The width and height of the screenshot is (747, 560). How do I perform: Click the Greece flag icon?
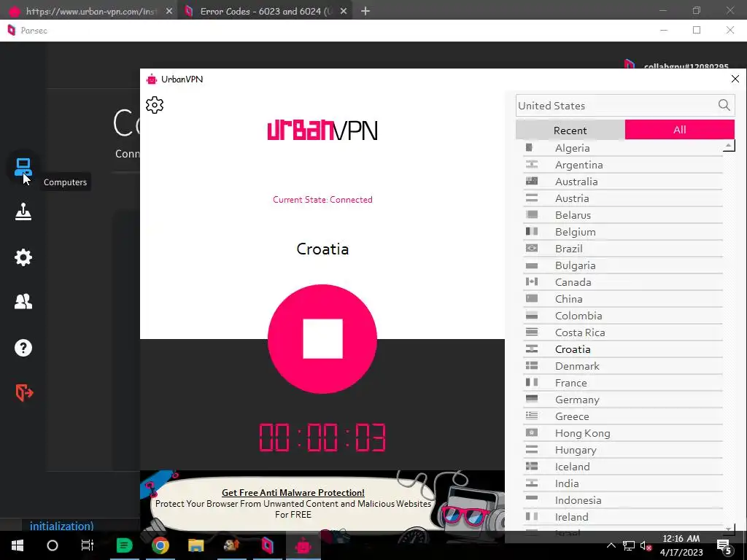click(532, 416)
